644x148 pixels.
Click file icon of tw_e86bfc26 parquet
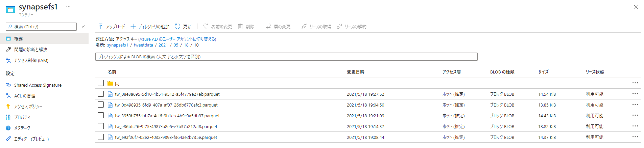click(110, 126)
